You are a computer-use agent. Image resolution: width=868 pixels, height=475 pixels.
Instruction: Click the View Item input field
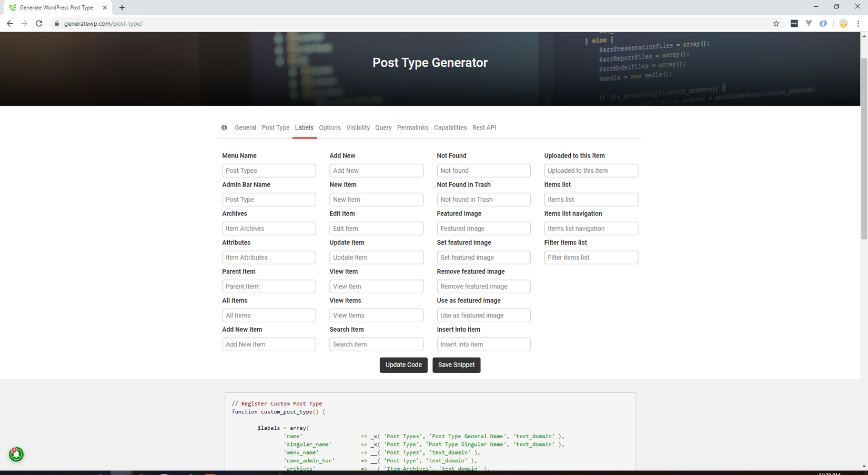pos(376,286)
